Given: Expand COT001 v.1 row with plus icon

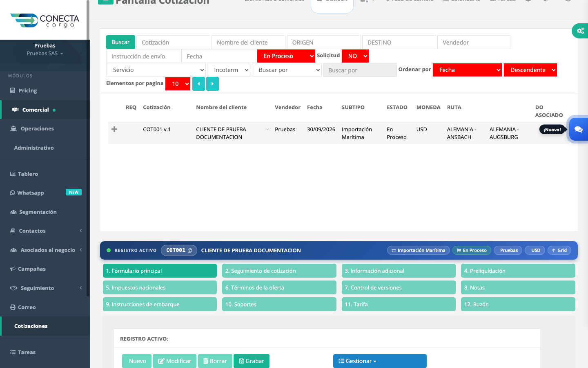Looking at the screenshot, I should [114, 129].
